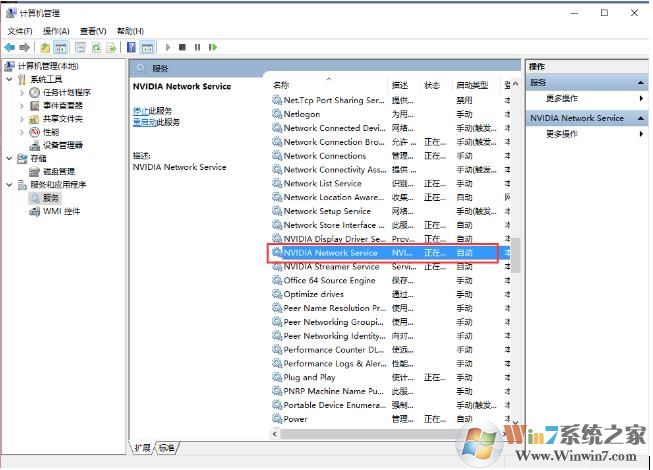653x470 pixels.
Task: Select 设备管理器 in the tree
Action: pyautogui.click(x=62, y=145)
